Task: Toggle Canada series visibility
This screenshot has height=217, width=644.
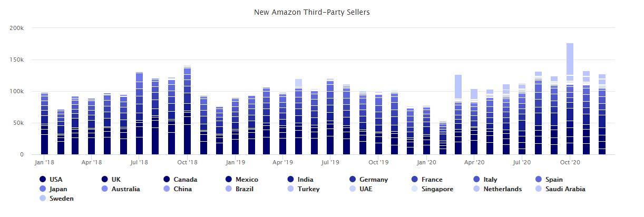Action: tap(185, 180)
